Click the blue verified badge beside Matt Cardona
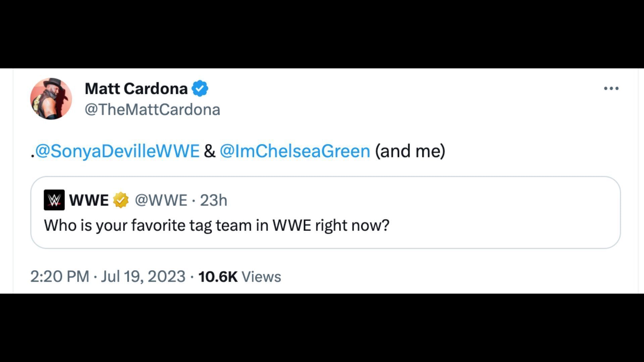Viewport: 644px width, 362px height. 200,88
